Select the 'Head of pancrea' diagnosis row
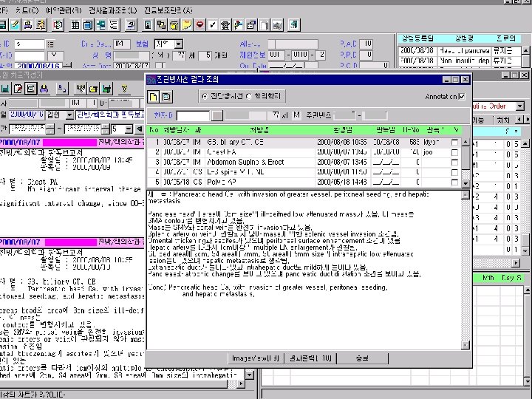Viewport: 532px width, 399px height. pos(460,51)
